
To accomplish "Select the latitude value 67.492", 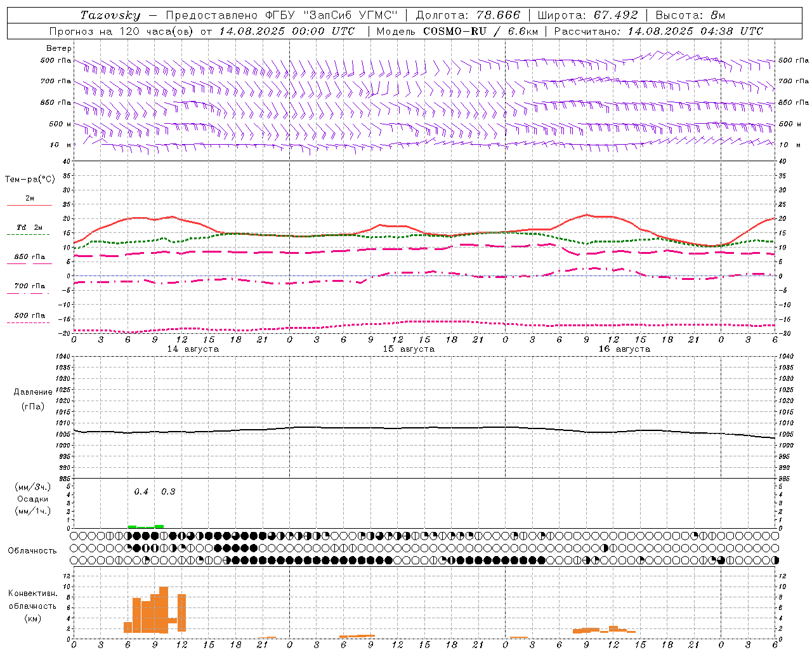I will pos(616,15).
